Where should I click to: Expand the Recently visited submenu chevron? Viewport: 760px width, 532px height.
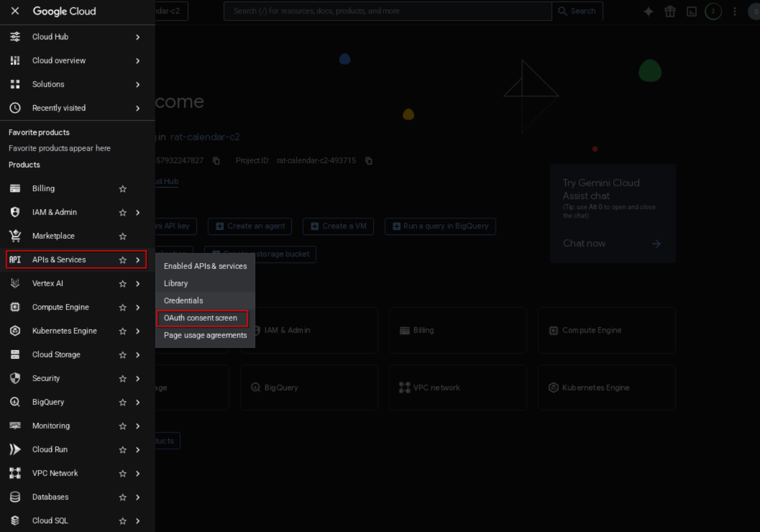(138, 108)
